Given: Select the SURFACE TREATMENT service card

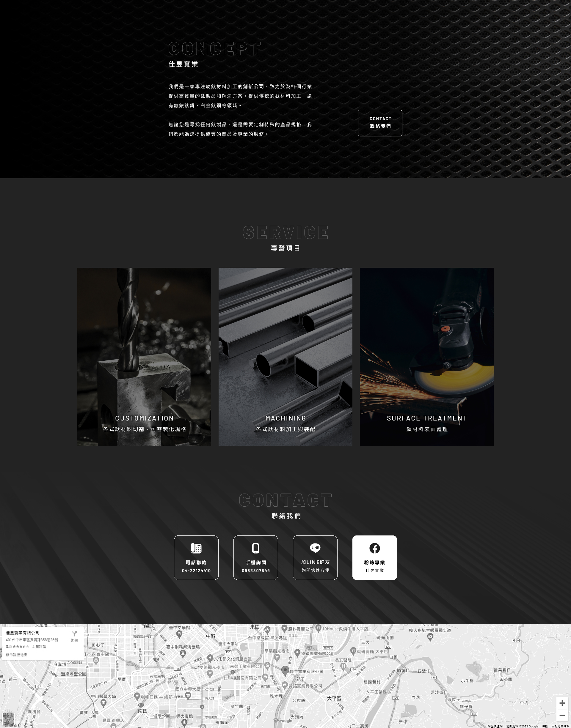Looking at the screenshot, I should click(426, 357).
